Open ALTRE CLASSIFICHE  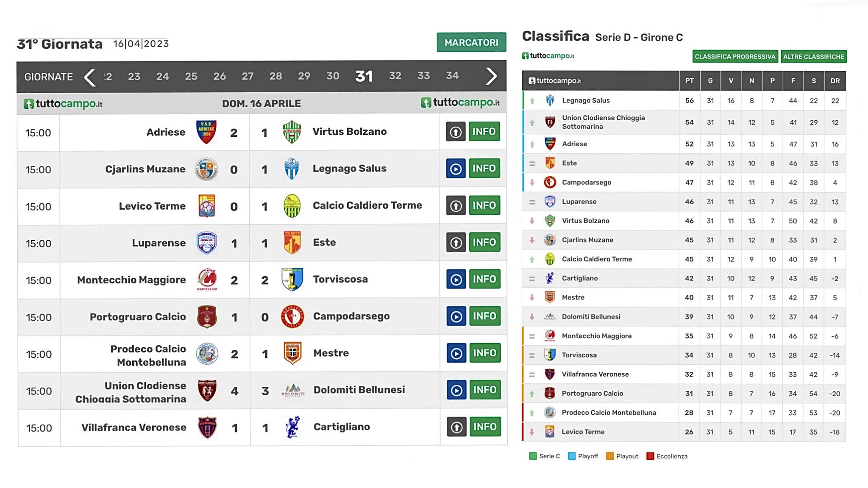813,56
